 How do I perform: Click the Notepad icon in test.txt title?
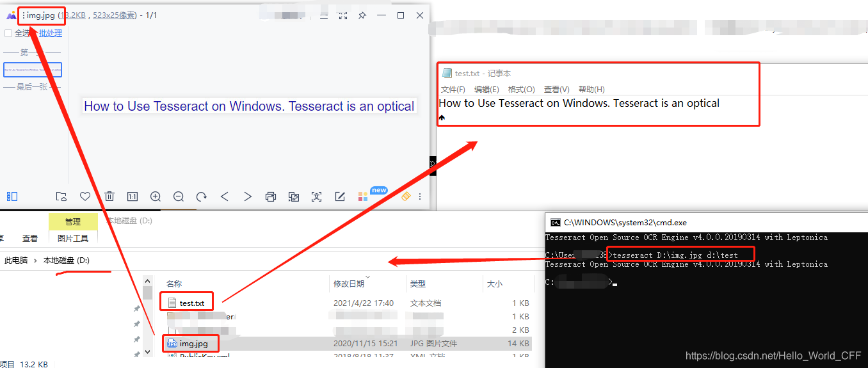tap(447, 73)
